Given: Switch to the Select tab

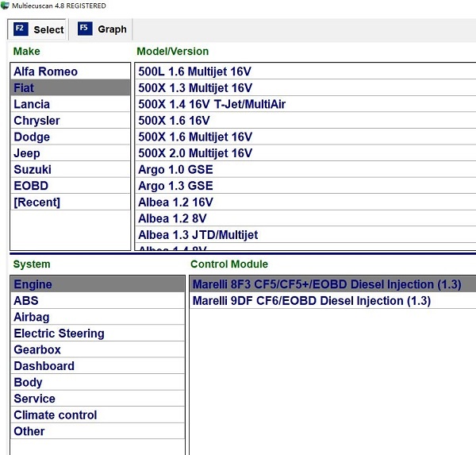Looking at the screenshot, I should [x=39, y=29].
